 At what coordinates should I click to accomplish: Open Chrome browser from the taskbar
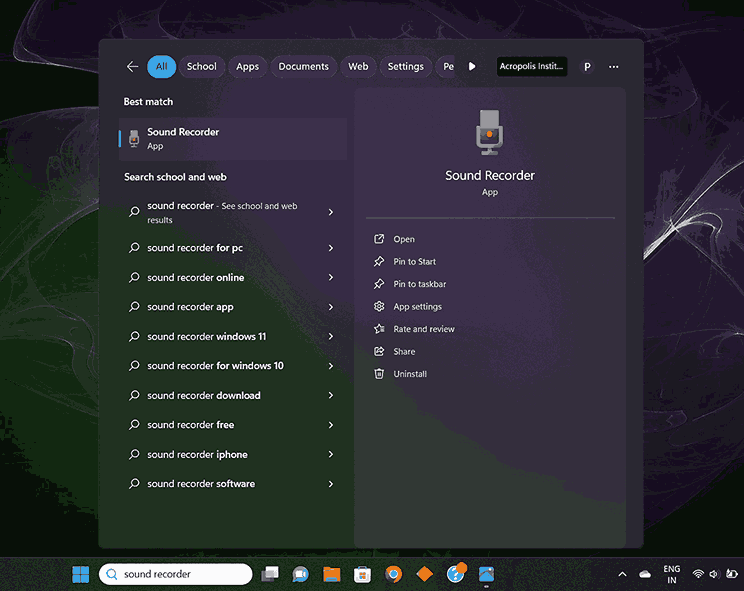pyautogui.click(x=393, y=574)
